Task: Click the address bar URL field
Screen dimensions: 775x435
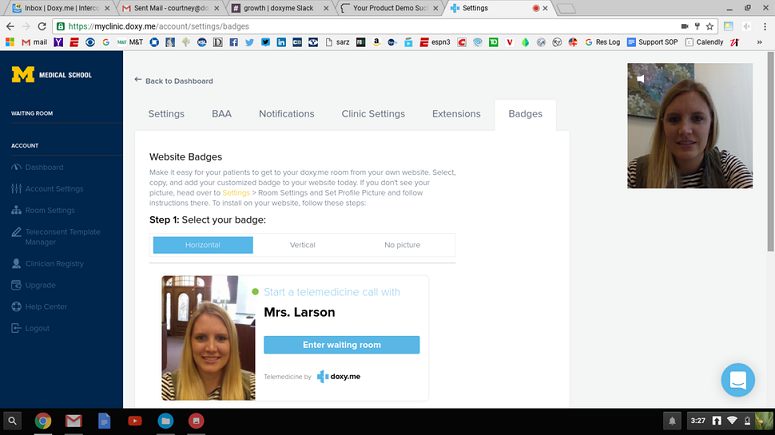Action: point(366,26)
